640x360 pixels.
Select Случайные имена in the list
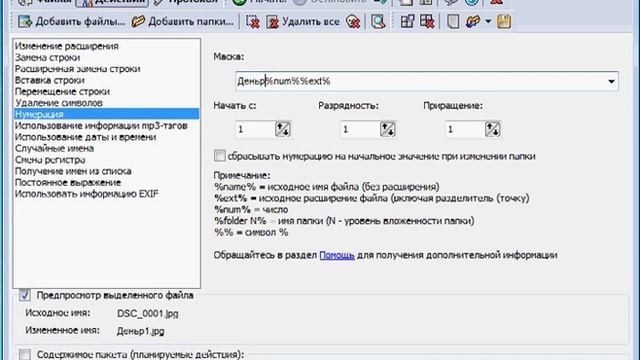click(106, 149)
